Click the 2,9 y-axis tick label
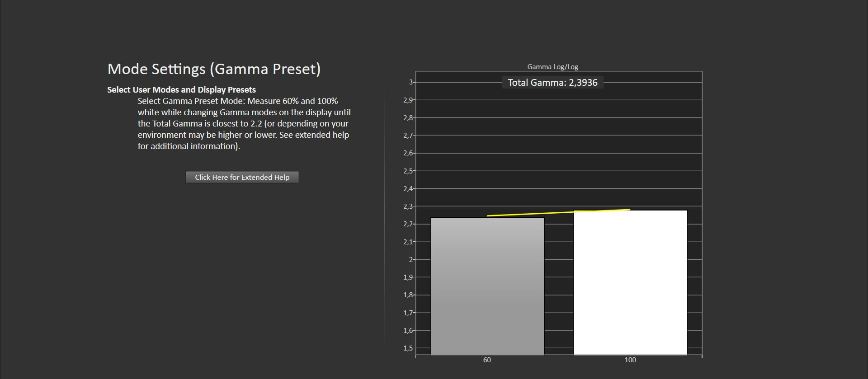The height and width of the screenshot is (379, 868). pos(408,100)
